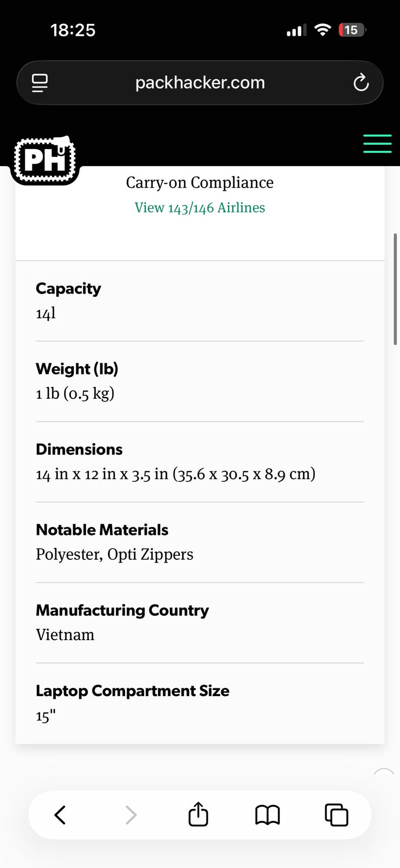Tap the forward navigation arrow
Viewport: 400px width, 868px height.
(x=131, y=815)
